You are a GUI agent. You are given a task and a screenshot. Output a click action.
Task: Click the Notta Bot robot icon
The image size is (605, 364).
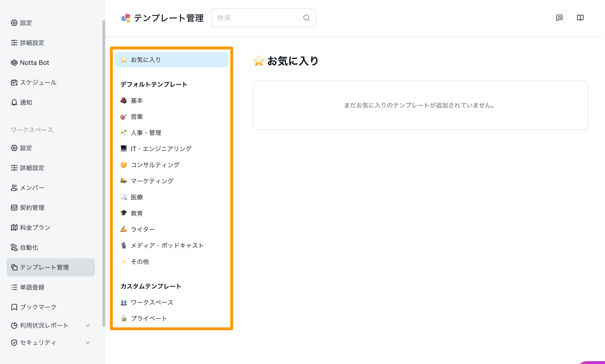coord(14,63)
